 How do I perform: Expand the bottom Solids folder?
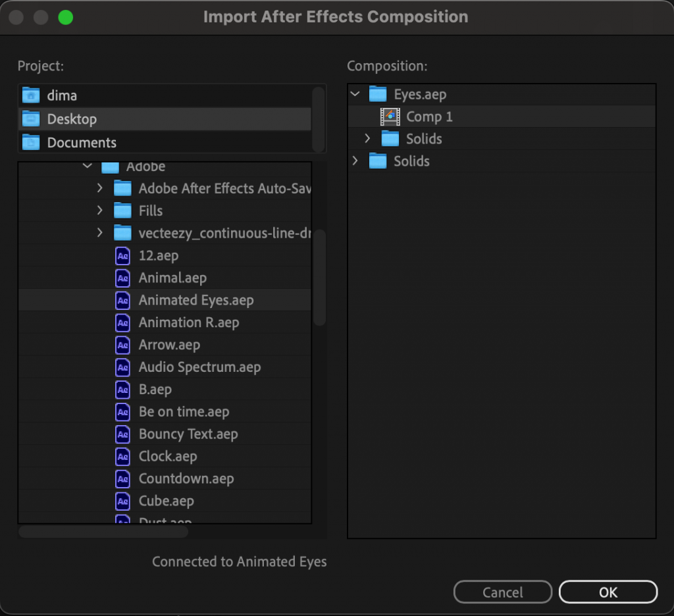[355, 161]
